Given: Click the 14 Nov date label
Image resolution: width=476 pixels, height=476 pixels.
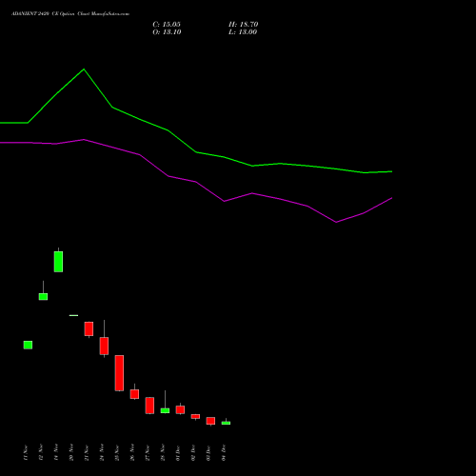Looking at the screenshot, I should pos(56,453).
